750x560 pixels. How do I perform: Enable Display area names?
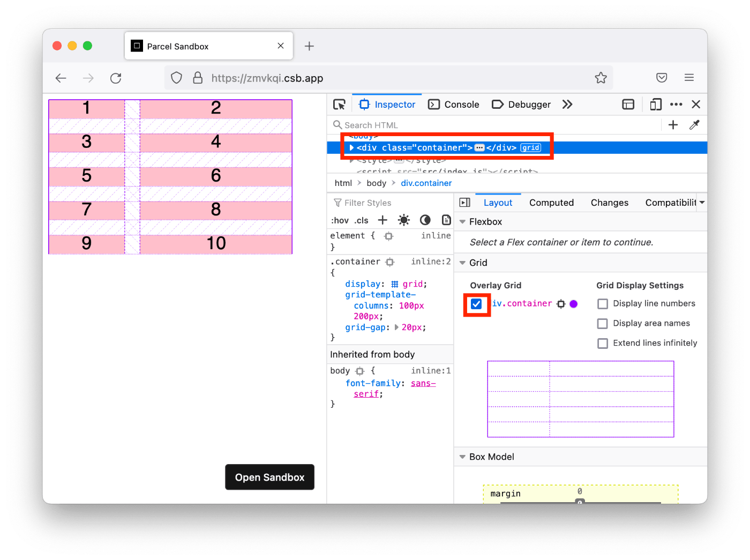[603, 324]
